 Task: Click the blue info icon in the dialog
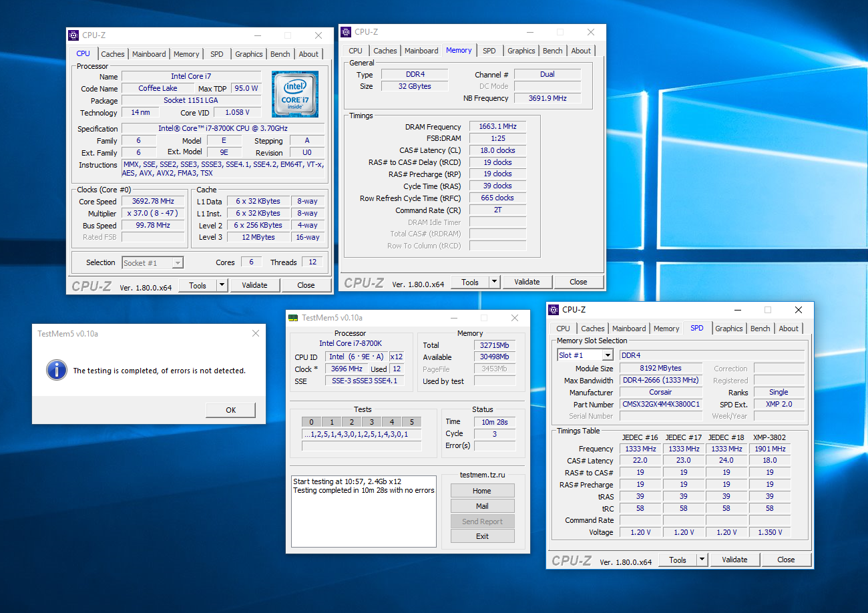pyautogui.click(x=56, y=370)
